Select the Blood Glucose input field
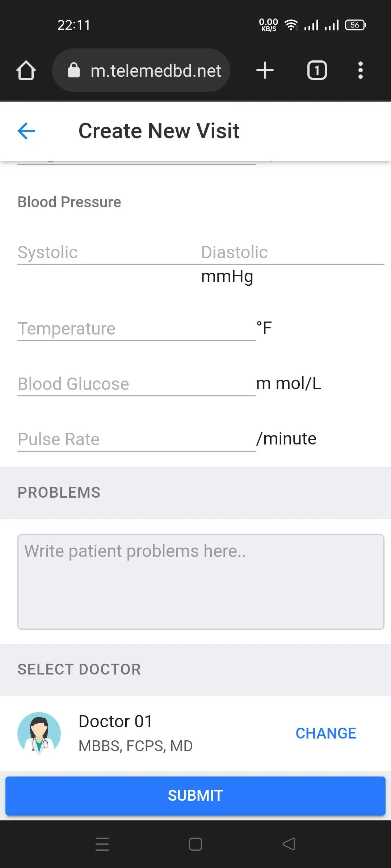The image size is (391, 868). pyautogui.click(x=136, y=384)
